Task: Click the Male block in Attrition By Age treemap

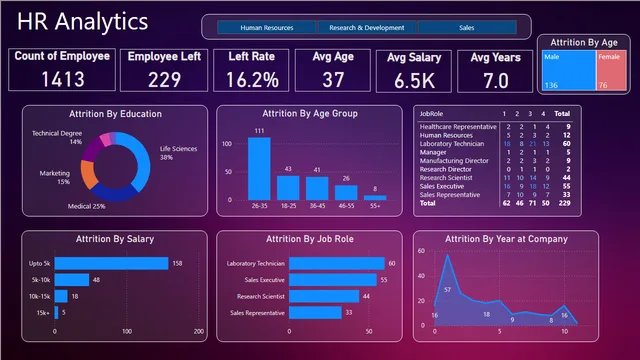Action: [x=569, y=70]
